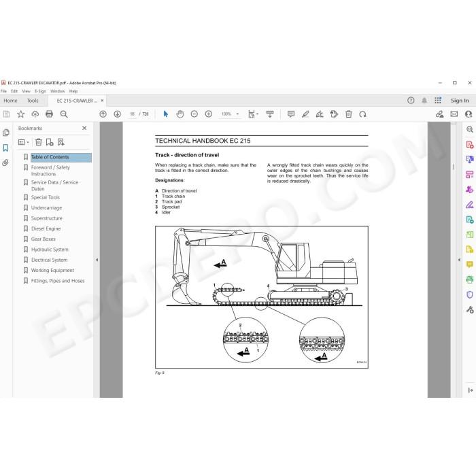Open the View menu
Screen dimensions: 476x476
tap(26, 91)
